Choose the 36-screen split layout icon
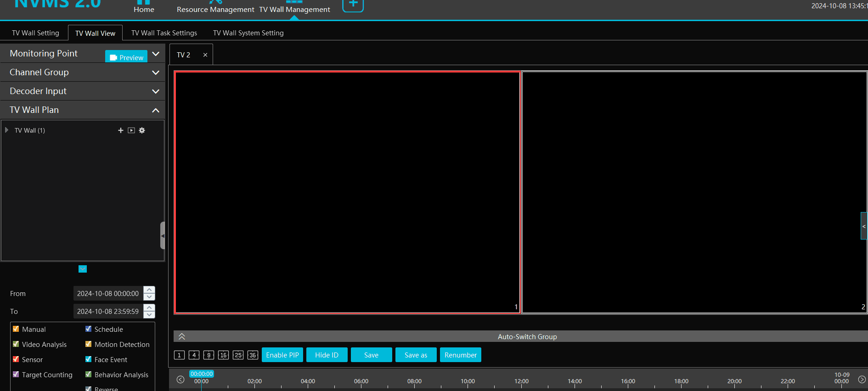Viewport: 868px width, 391px height. coord(253,355)
